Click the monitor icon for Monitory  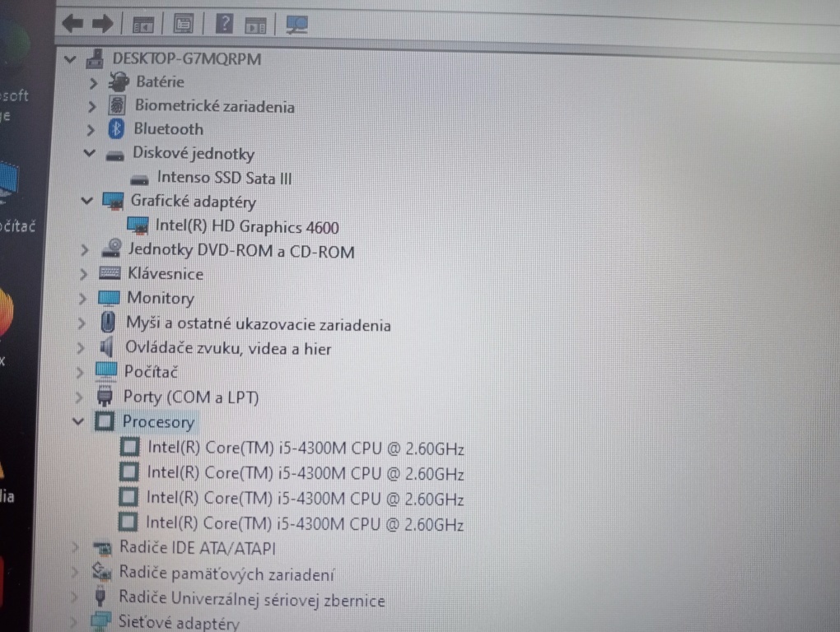tap(109, 298)
